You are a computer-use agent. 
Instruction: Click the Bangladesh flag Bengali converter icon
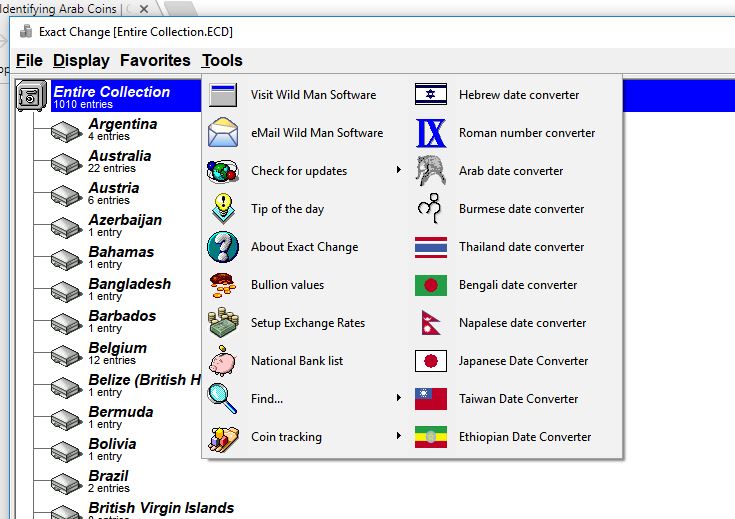431,285
